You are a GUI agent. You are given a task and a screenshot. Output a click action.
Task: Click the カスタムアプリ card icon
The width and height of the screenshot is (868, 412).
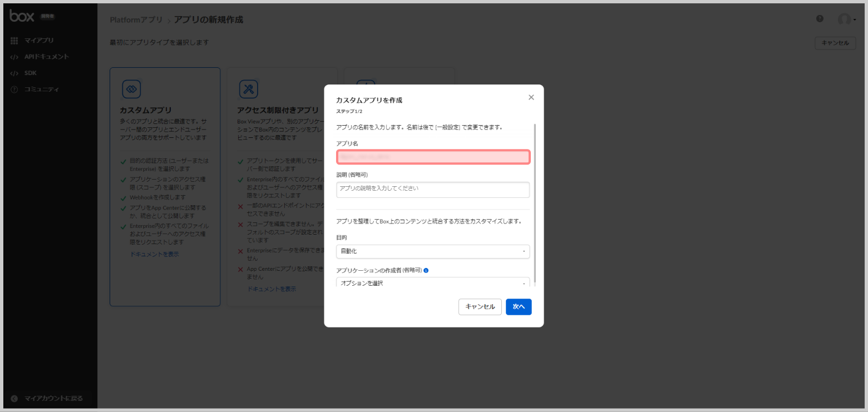click(131, 88)
